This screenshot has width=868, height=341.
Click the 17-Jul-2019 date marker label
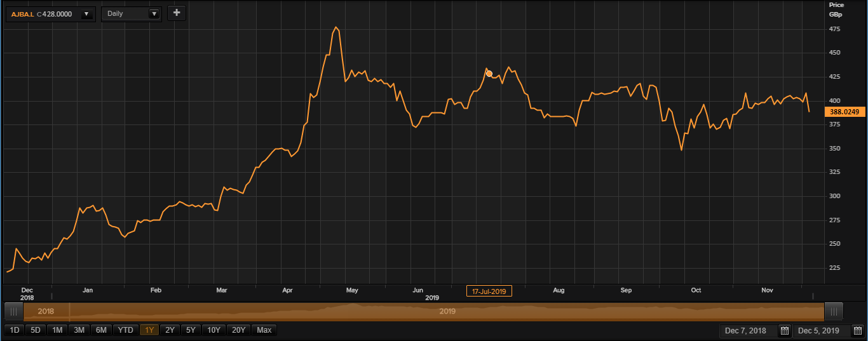click(x=489, y=291)
